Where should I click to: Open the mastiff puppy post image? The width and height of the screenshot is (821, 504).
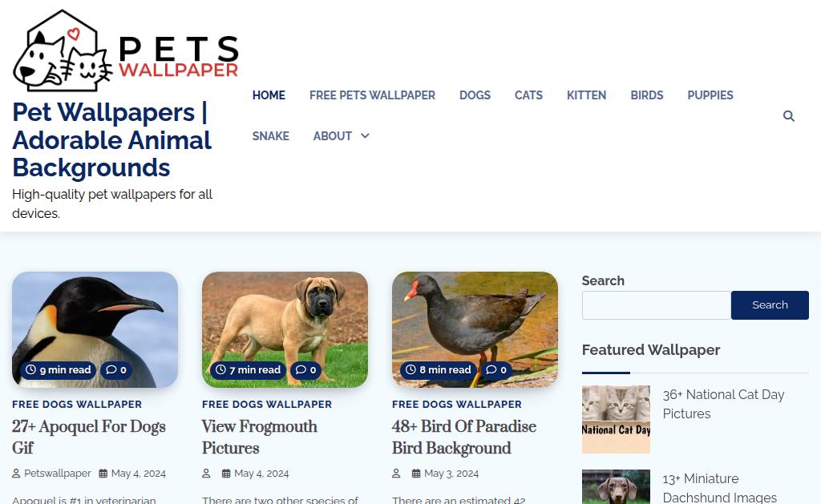point(285,329)
